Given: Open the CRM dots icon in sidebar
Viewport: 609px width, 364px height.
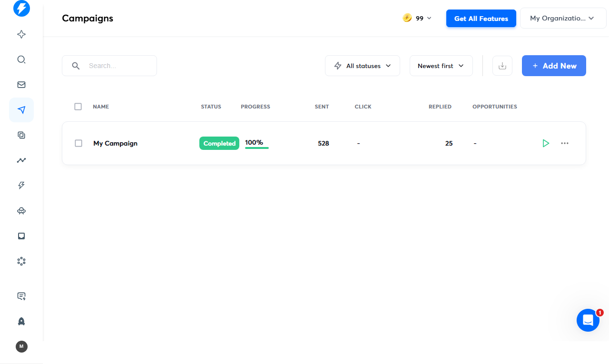Looking at the screenshot, I should 21,261.
